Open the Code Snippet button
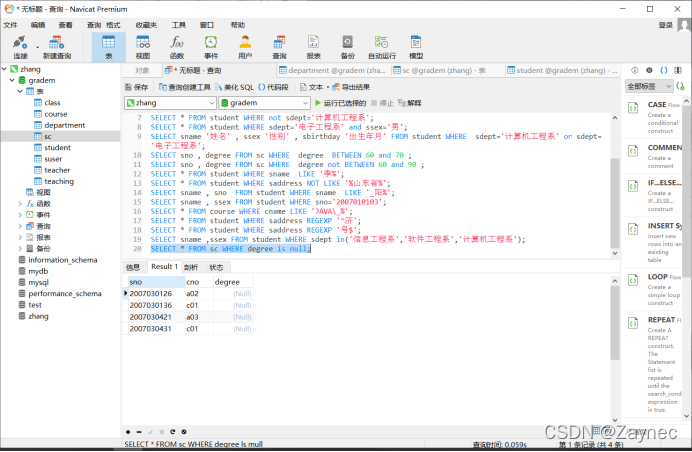 point(273,87)
